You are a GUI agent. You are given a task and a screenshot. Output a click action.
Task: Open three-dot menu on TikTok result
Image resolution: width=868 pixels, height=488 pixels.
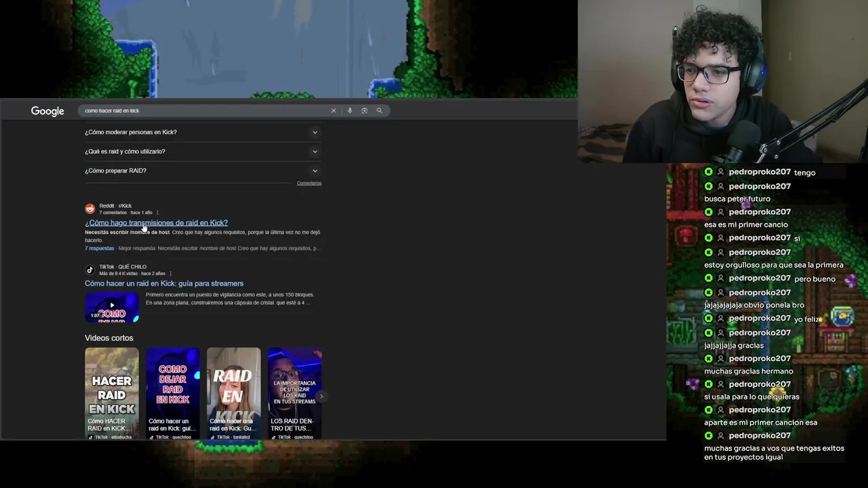click(x=170, y=274)
